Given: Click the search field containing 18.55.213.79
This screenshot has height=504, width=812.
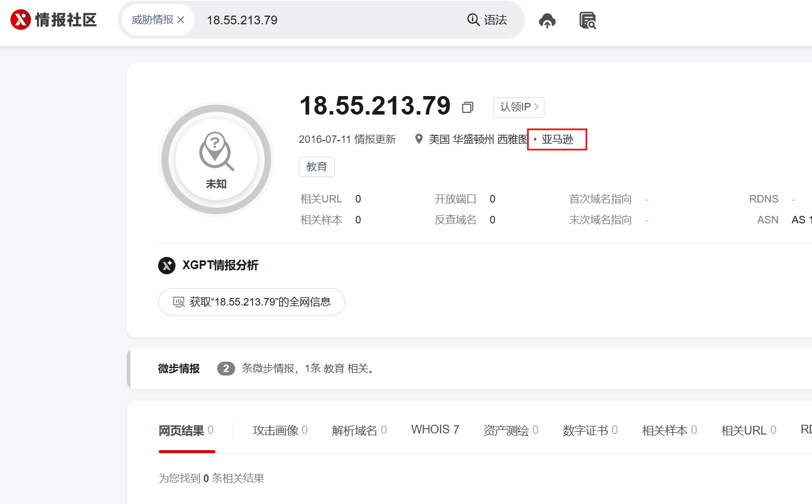Looking at the screenshot, I should tap(330, 20).
